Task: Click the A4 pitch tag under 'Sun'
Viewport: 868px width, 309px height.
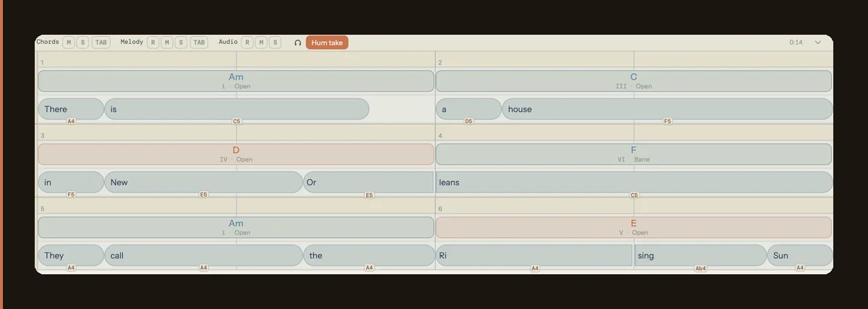Action: (800, 268)
